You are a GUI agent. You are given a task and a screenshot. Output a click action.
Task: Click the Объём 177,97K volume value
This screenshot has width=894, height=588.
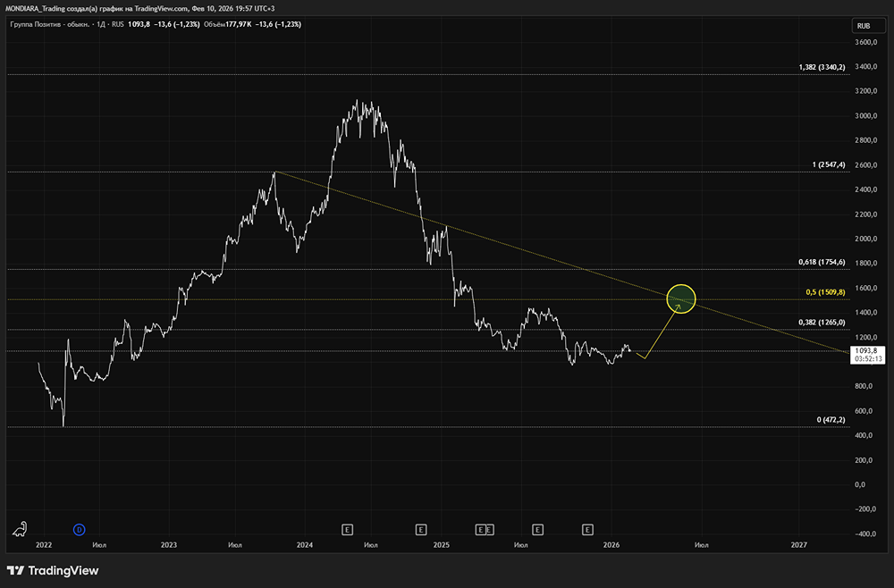pos(228,24)
